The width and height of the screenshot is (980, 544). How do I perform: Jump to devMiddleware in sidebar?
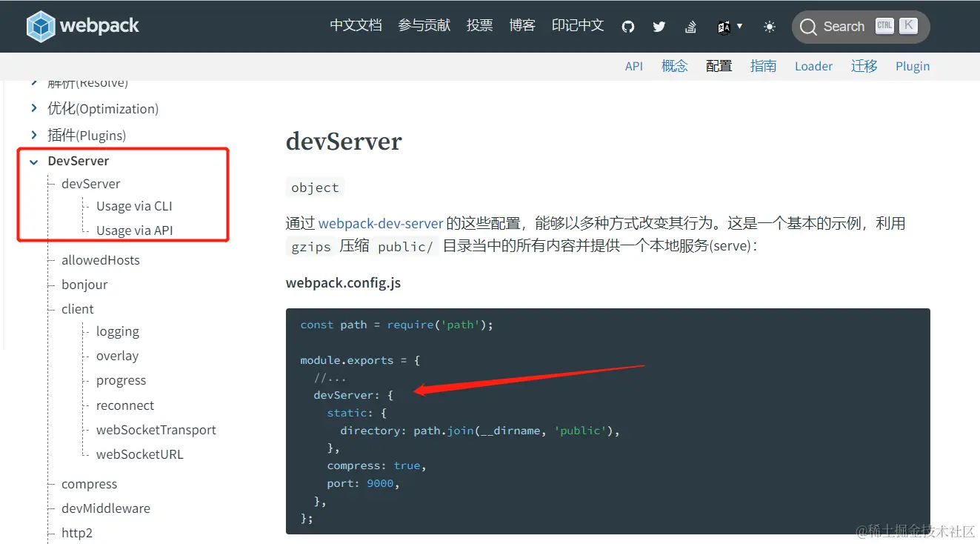106,508
